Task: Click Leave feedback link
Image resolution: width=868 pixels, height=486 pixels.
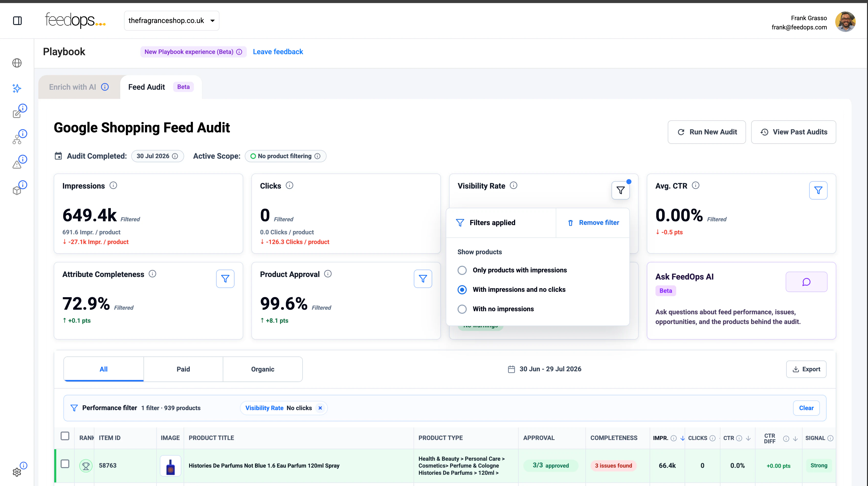Action: coord(278,52)
